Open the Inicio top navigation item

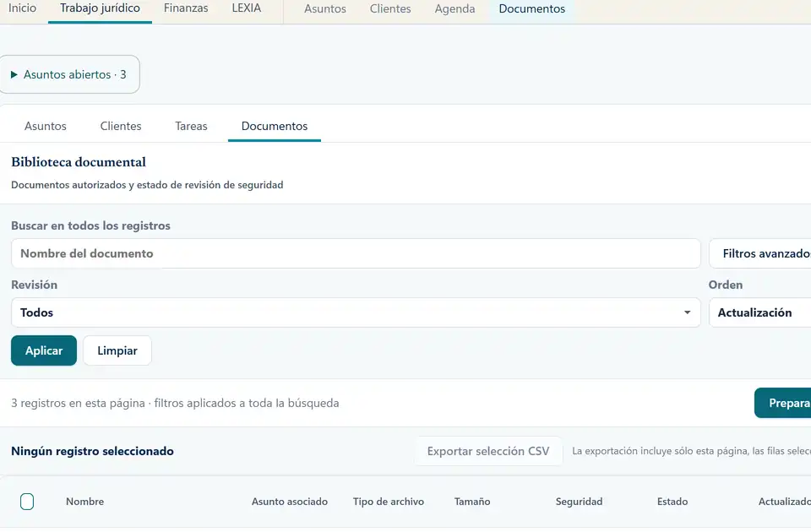pyautogui.click(x=22, y=8)
